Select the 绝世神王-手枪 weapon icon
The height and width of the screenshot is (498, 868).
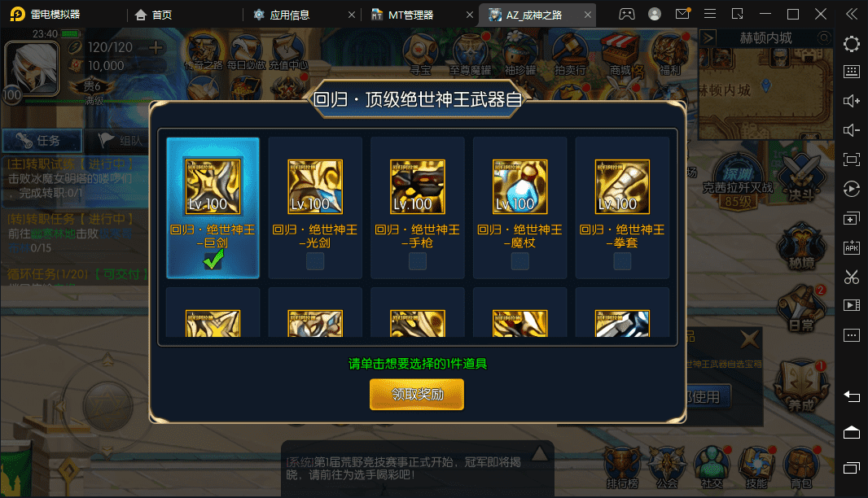point(418,187)
